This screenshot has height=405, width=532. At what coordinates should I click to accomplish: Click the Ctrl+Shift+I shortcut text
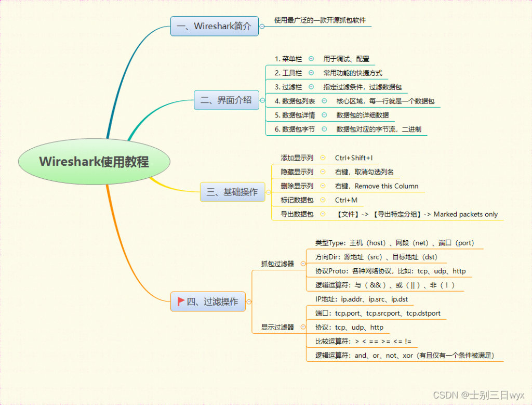point(353,158)
